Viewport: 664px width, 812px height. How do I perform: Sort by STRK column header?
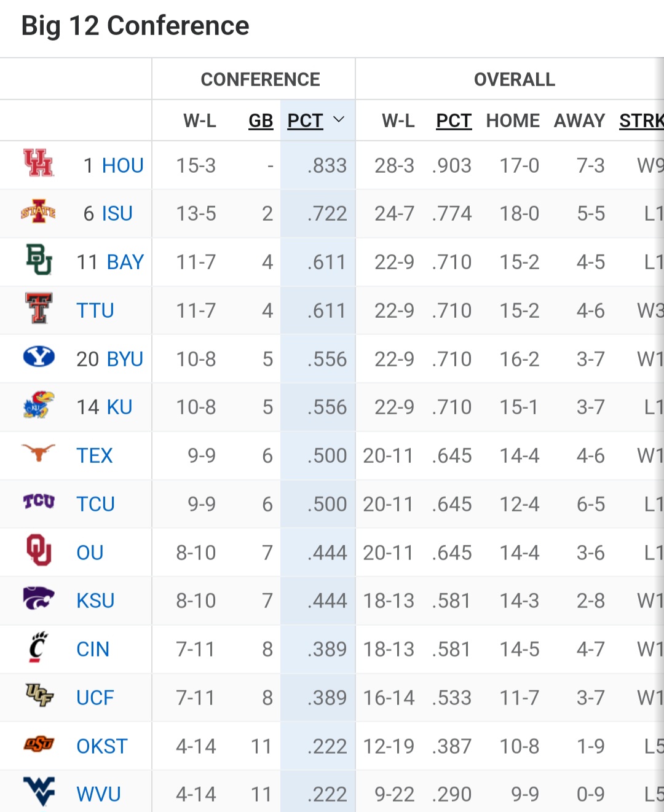click(641, 121)
